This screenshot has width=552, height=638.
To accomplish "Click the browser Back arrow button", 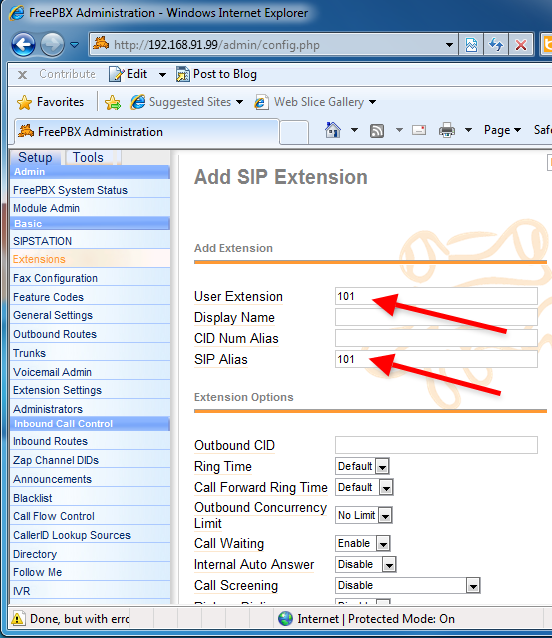I will tap(23, 44).
